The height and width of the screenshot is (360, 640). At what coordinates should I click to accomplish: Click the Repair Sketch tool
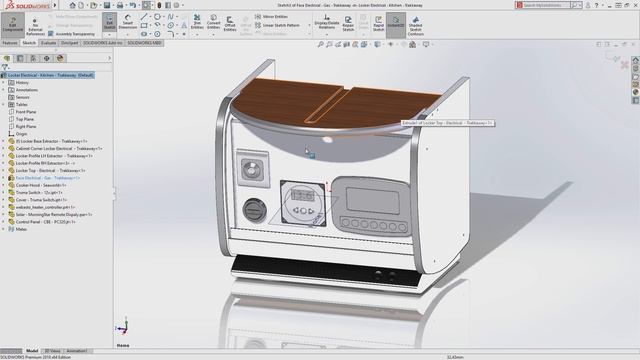coord(348,24)
